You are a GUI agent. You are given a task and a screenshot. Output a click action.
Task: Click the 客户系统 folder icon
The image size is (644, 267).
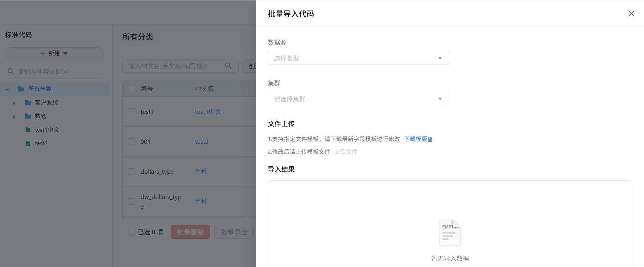28,103
